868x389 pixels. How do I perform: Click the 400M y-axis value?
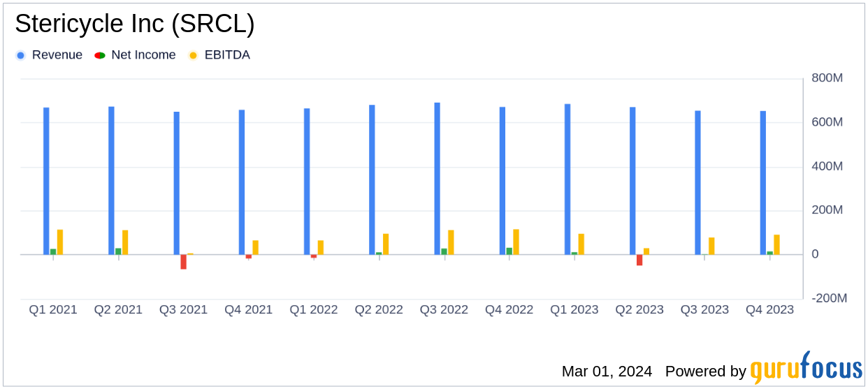(x=827, y=166)
